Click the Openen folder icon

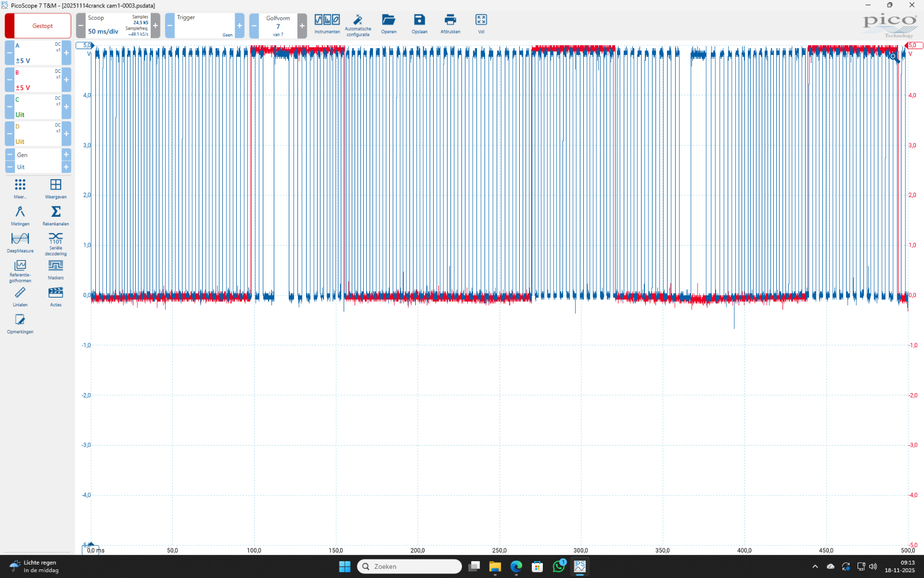pos(389,24)
